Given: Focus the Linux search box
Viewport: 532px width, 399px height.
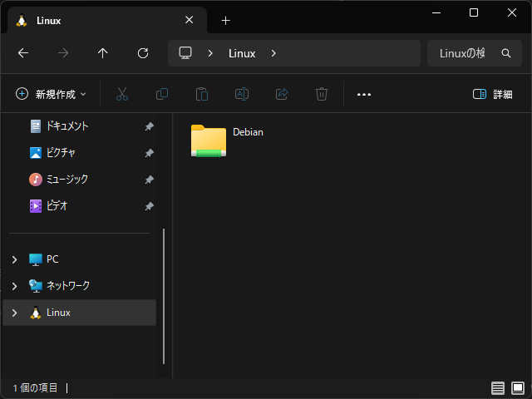Looking at the screenshot, I should click(x=475, y=53).
